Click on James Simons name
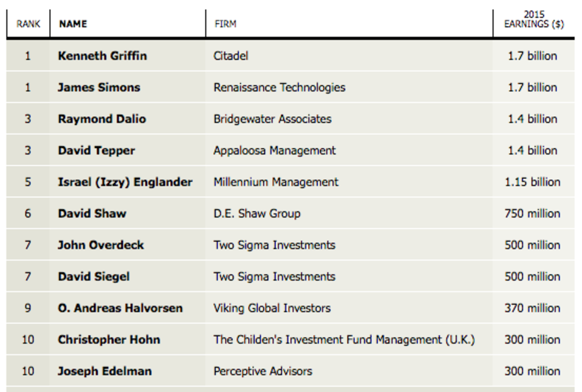Image resolution: width=582 pixels, height=392 pixels. point(99,88)
